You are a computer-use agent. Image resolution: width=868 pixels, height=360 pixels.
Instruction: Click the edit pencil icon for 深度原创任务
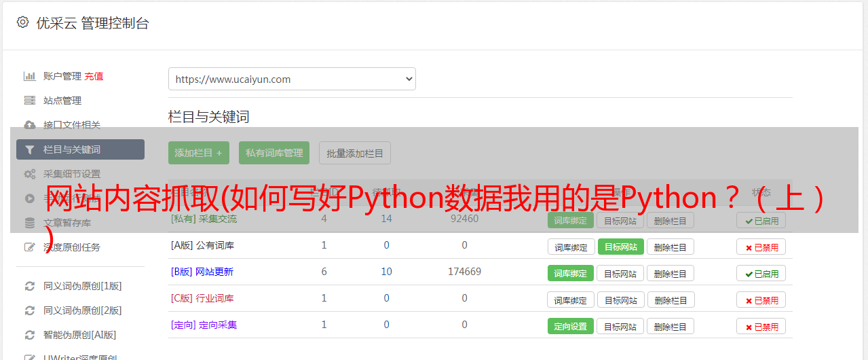tap(29, 247)
